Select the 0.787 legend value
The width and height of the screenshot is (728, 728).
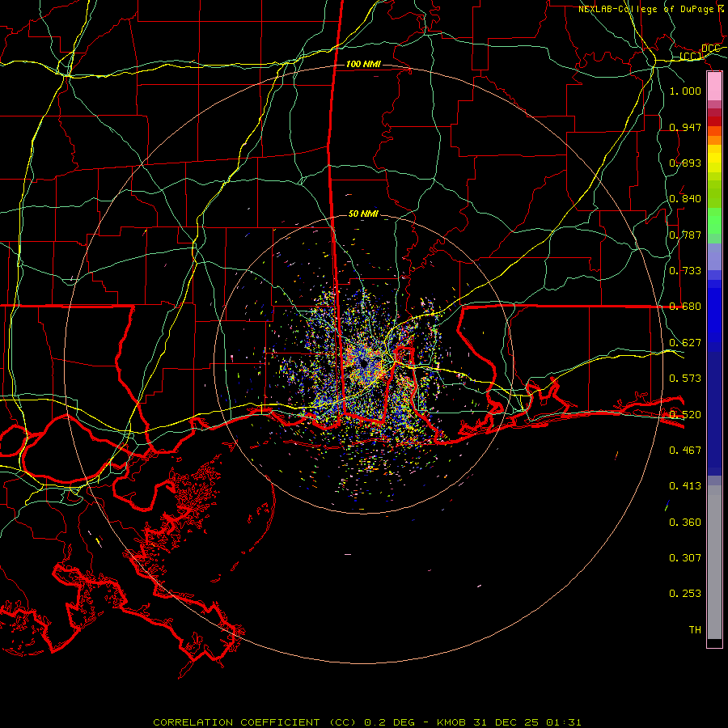coord(685,235)
